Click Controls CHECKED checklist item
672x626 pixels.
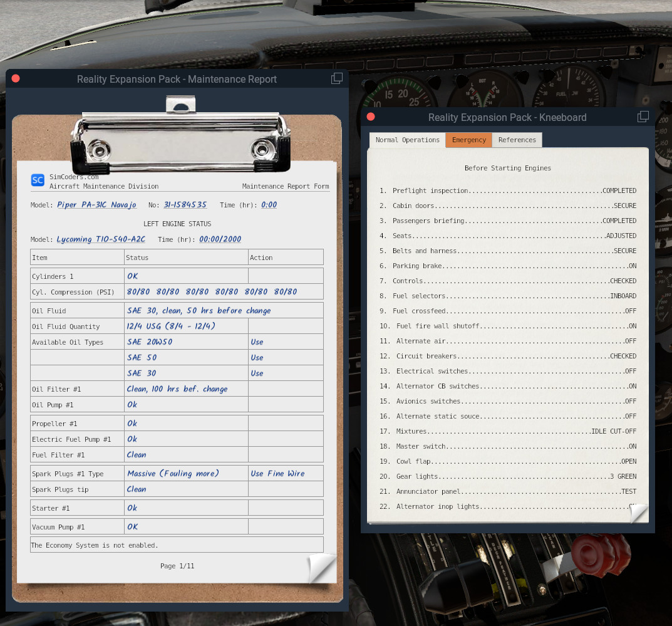coord(508,281)
